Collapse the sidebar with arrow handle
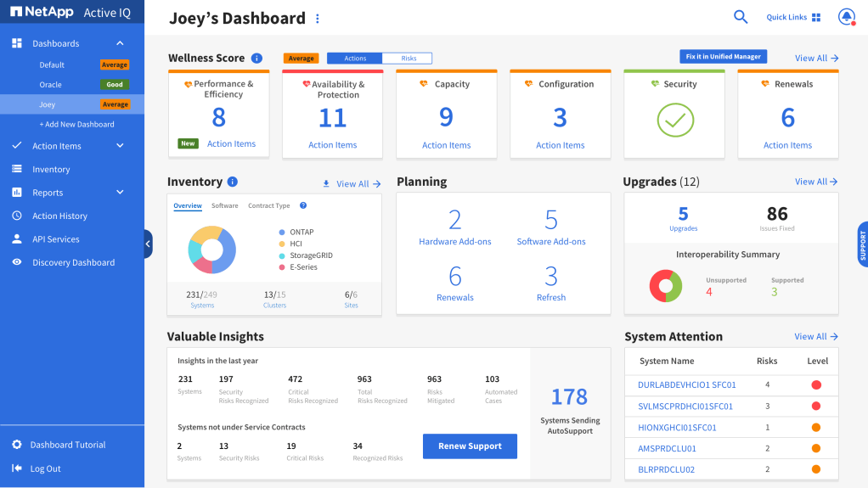This screenshot has height=488, width=868. (148, 244)
